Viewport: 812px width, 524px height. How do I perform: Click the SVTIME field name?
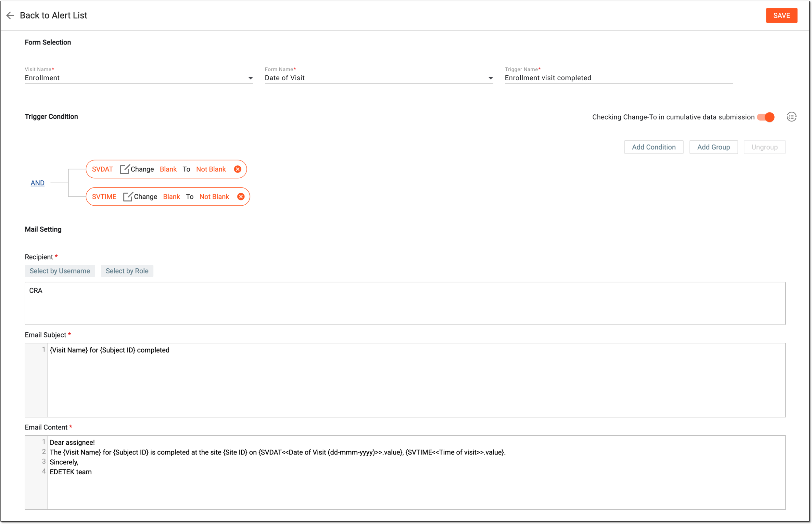pos(104,197)
